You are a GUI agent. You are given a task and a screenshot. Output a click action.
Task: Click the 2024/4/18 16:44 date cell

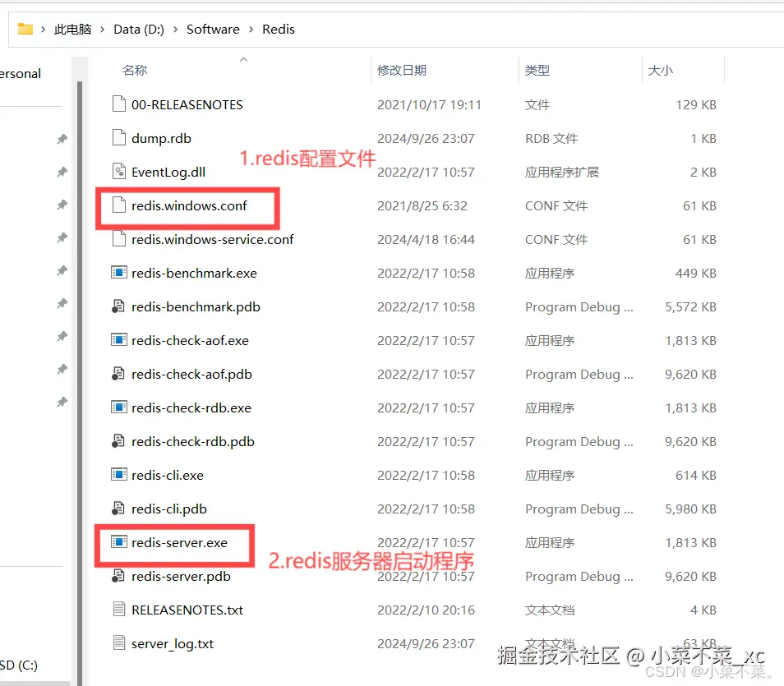click(426, 239)
